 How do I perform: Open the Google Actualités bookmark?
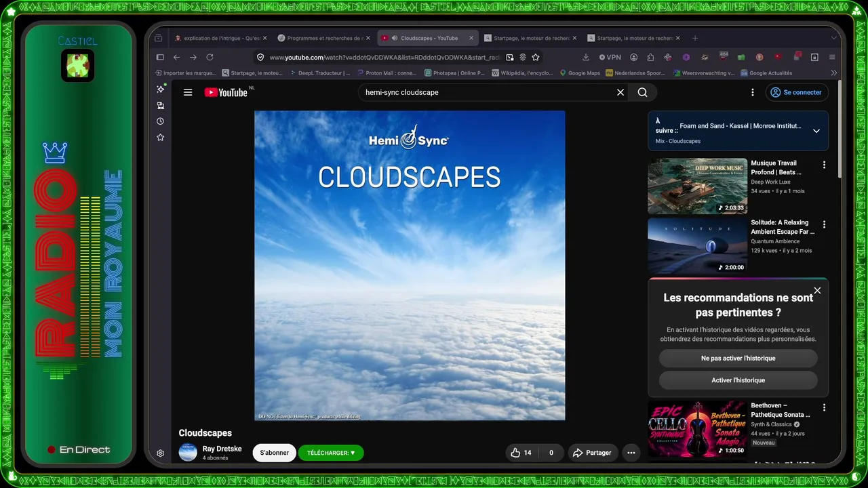point(766,73)
